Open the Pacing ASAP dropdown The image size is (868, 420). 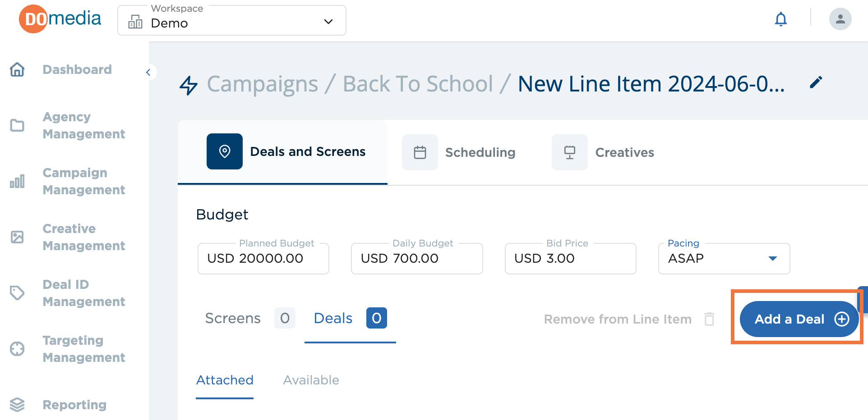coord(724,258)
